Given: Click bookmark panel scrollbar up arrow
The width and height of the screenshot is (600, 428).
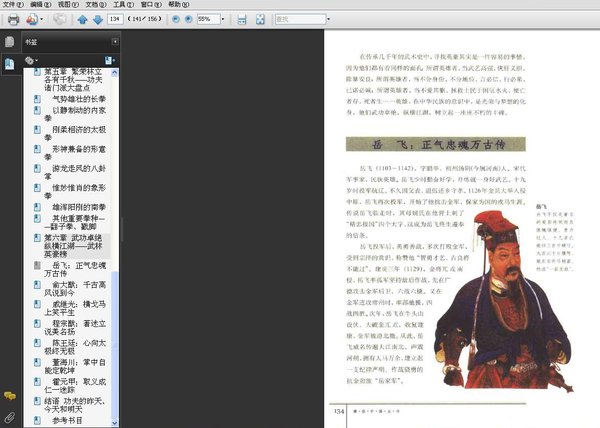Looking at the screenshot, I should click(114, 73).
